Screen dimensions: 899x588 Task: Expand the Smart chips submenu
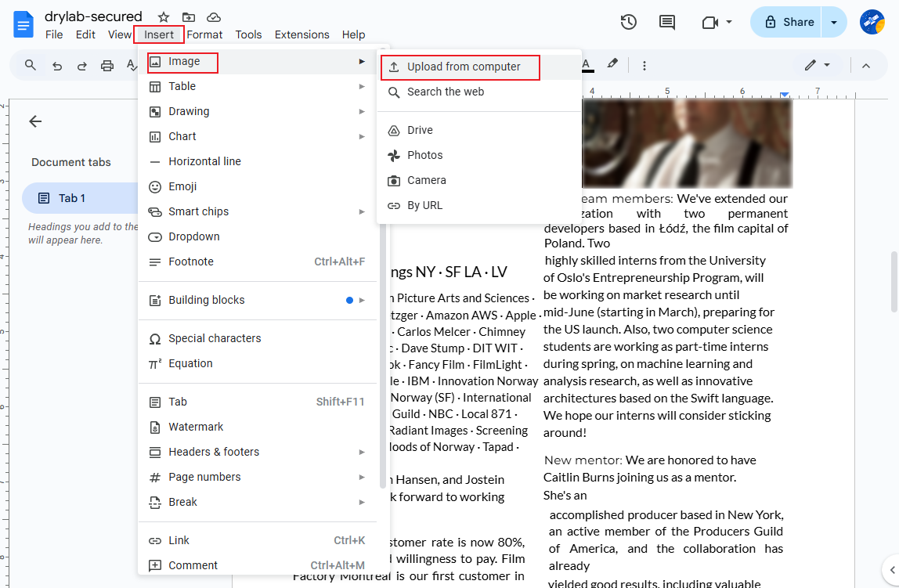tap(258, 211)
